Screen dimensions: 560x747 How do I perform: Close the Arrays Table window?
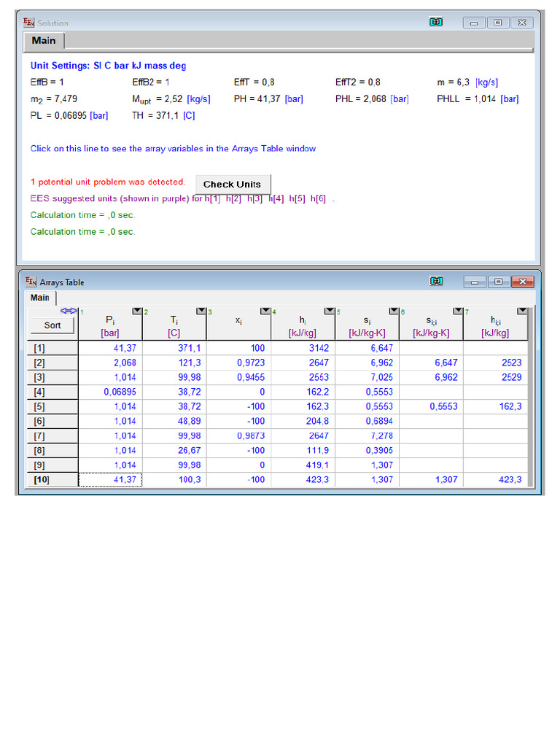tap(522, 282)
